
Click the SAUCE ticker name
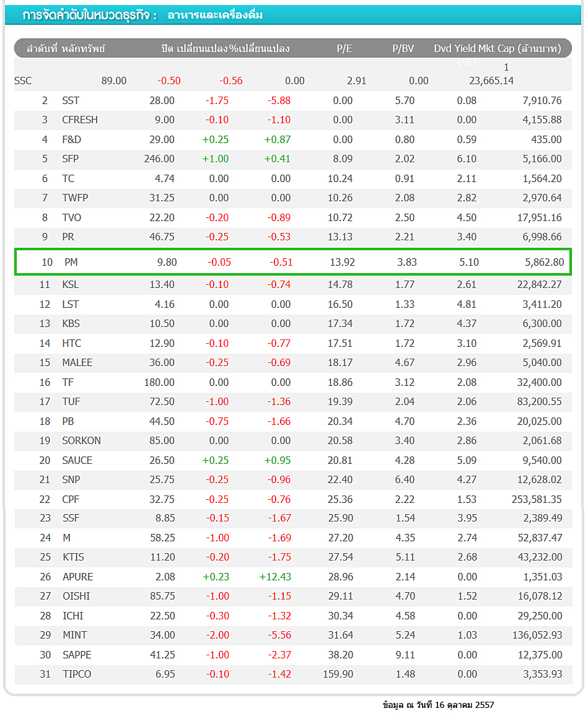click(77, 460)
